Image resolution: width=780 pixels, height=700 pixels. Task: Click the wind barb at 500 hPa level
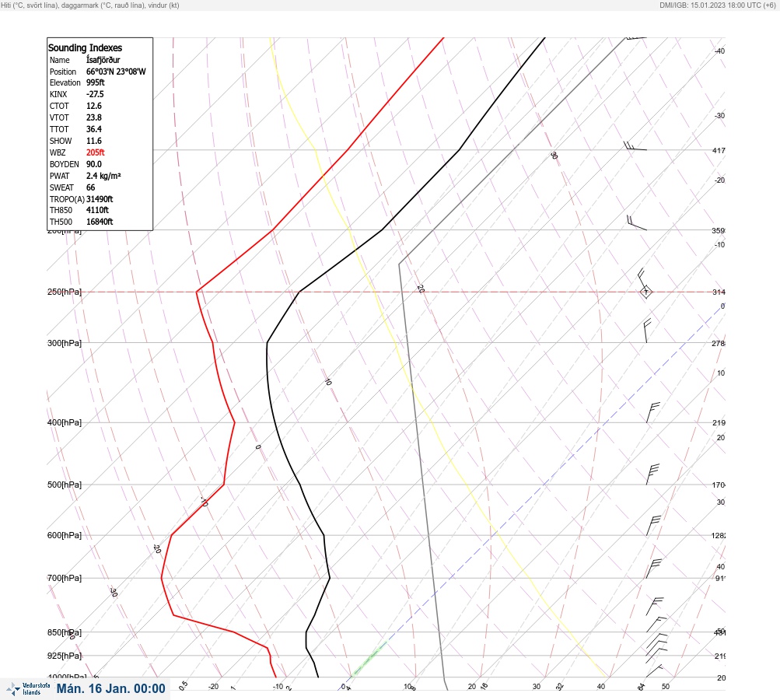652,474
